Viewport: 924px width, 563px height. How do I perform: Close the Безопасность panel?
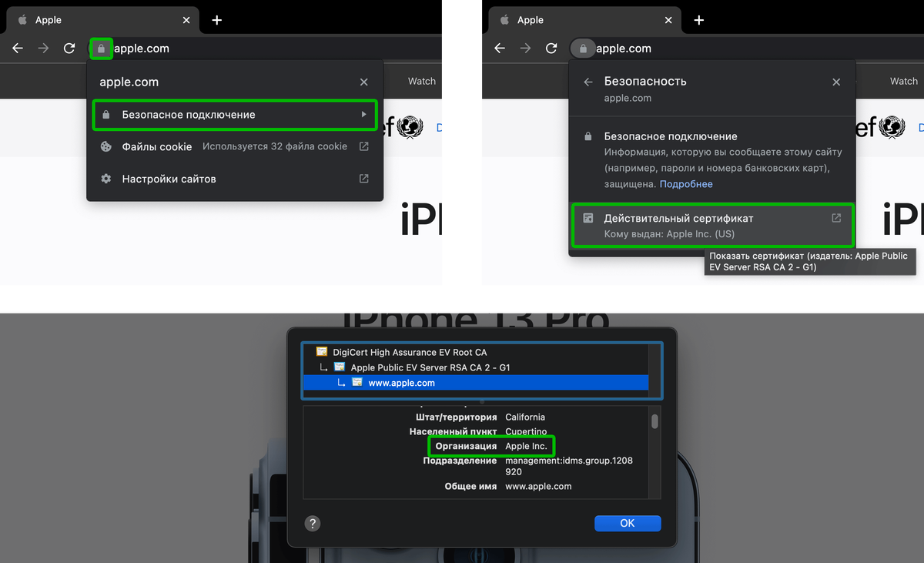pyautogui.click(x=837, y=82)
